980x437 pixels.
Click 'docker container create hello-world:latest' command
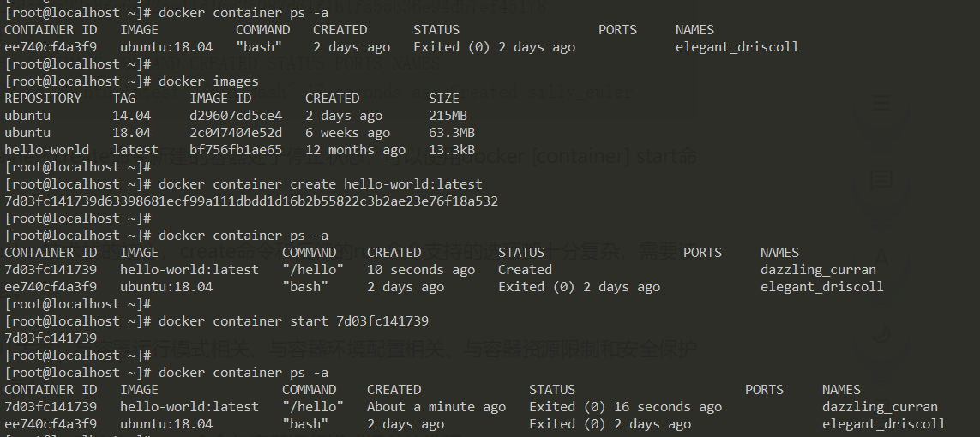(x=321, y=184)
